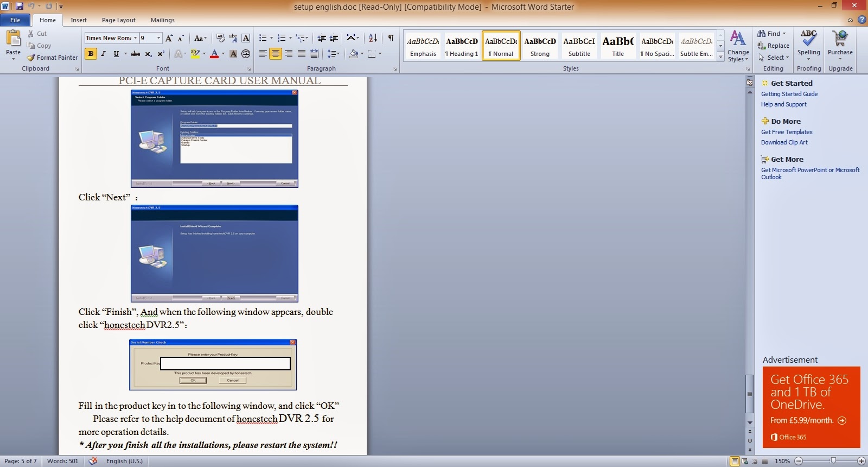Screen dimensions: 868x467
Task: Toggle character shading
Action: 233,54
